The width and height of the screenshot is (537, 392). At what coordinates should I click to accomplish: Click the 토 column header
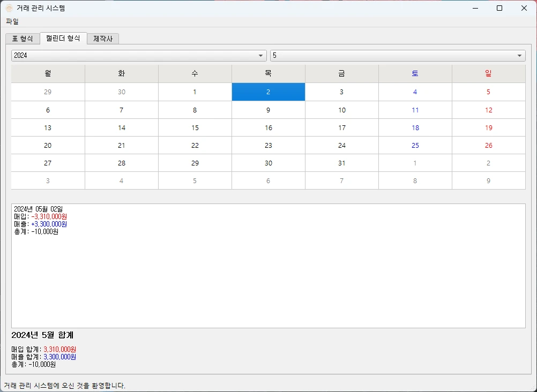point(415,74)
